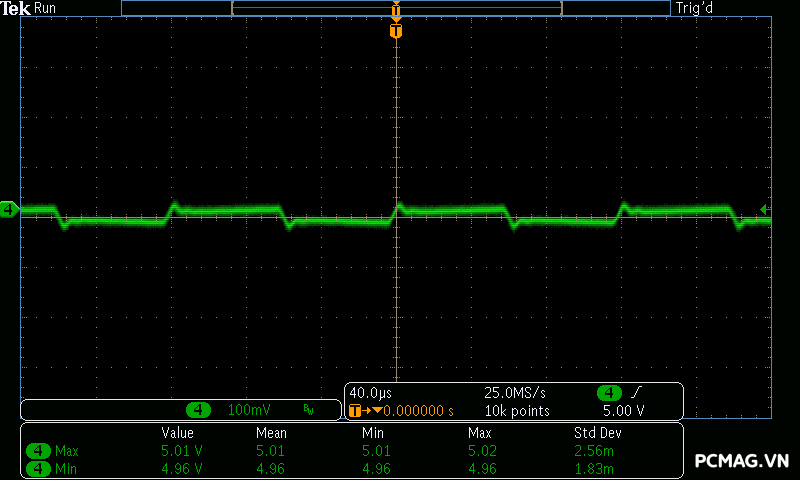Click the trigger source channel 4 badge
Viewport: 800px width, 480px height.
(609, 392)
